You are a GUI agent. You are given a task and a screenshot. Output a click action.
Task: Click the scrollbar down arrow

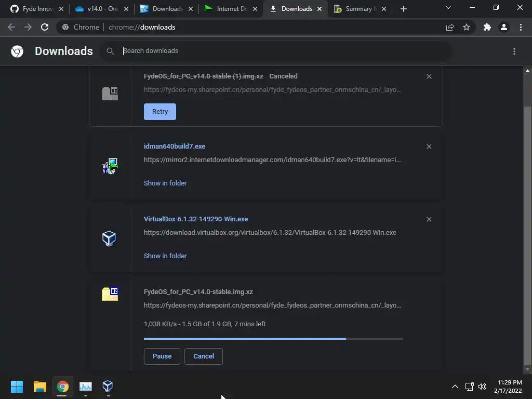pyautogui.click(x=527, y=369)
